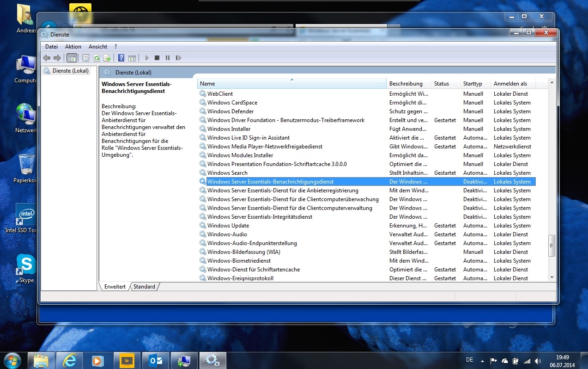The height and width of the screenshot is (369, 588).
Task: Click the scrollbar up arrow in services list
Action: pyautogui.click(x=552, y=83)
